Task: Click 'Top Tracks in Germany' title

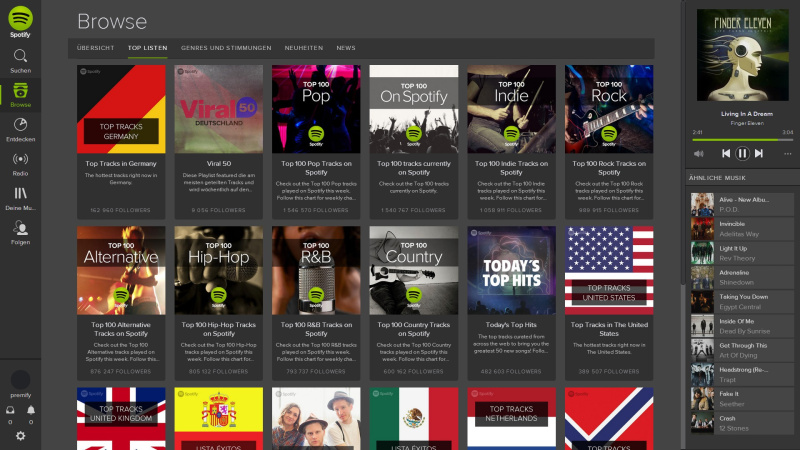Action: (x=121, y=164)
